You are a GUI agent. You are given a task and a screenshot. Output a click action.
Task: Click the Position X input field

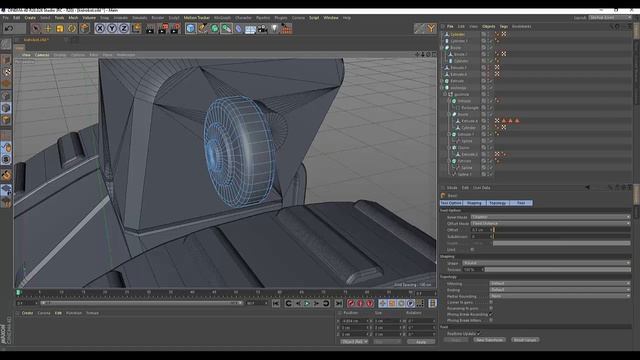[355, 321]
